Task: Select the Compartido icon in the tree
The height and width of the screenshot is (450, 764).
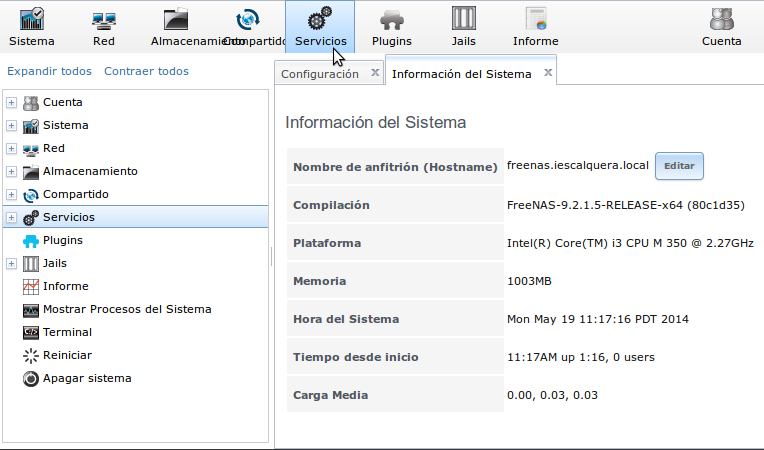Action: tap(31, 195)
